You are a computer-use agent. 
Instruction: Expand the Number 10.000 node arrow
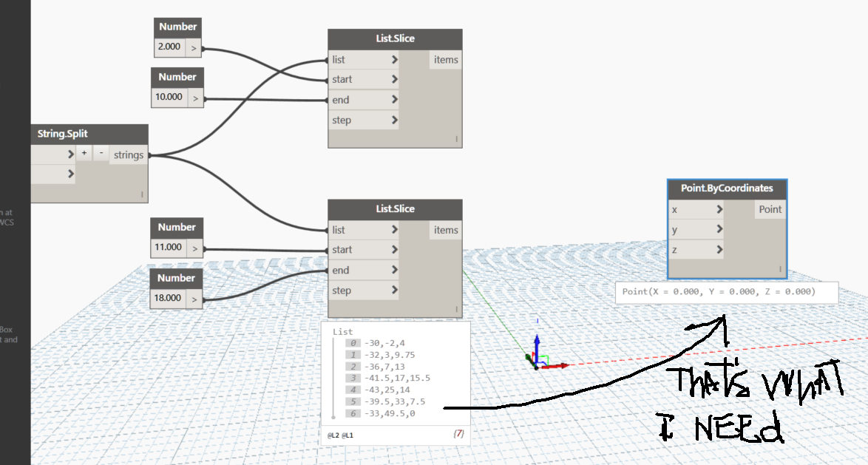195,98
